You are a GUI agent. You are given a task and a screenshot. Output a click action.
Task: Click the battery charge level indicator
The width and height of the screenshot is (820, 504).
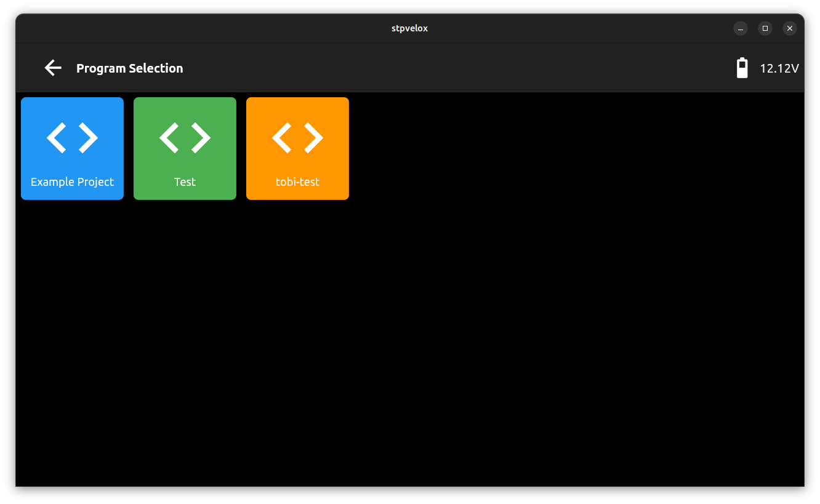742,69
